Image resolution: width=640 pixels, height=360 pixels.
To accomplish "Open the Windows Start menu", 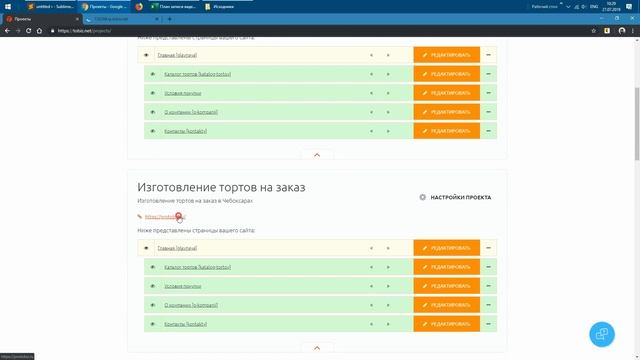I will [8, 7].
